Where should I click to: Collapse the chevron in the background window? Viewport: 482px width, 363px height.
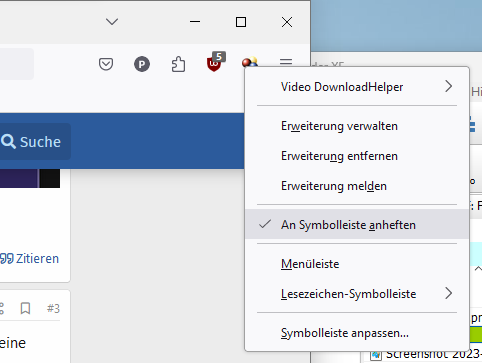pos(478,268)
